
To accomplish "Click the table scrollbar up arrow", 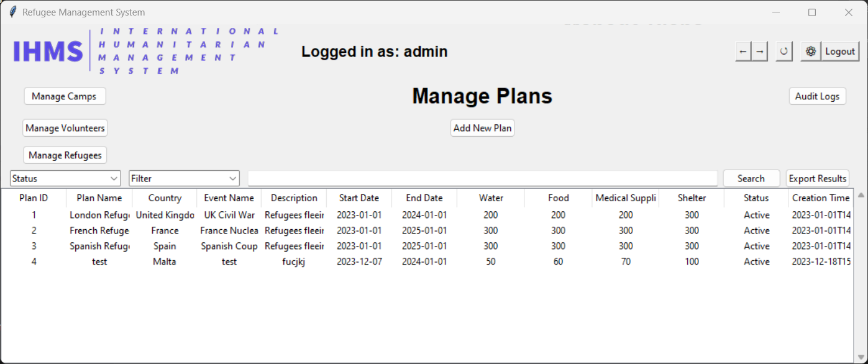I will click(x=861, y=195).
